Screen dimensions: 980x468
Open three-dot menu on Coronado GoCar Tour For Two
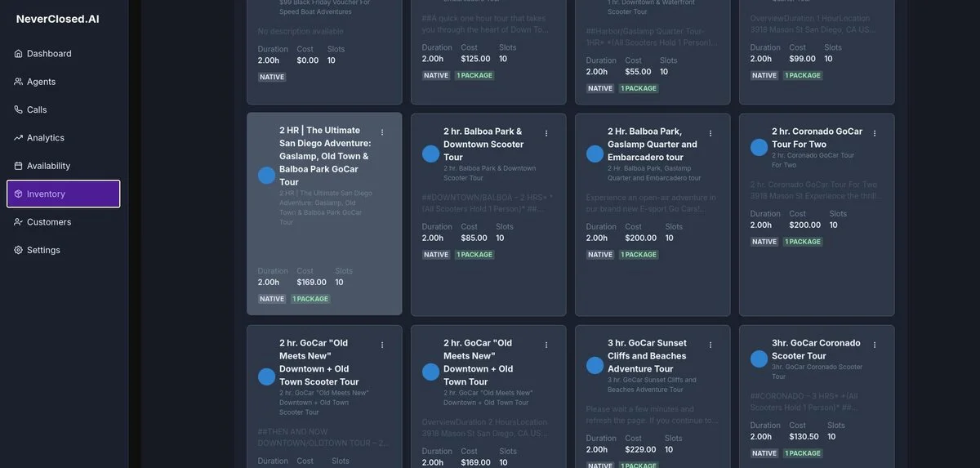(x=875, y=133)
